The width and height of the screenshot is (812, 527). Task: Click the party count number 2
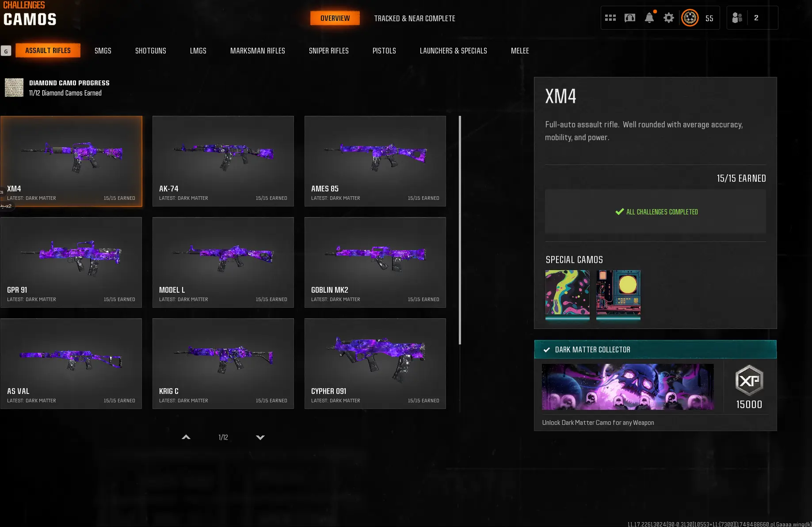click(756, 18)
